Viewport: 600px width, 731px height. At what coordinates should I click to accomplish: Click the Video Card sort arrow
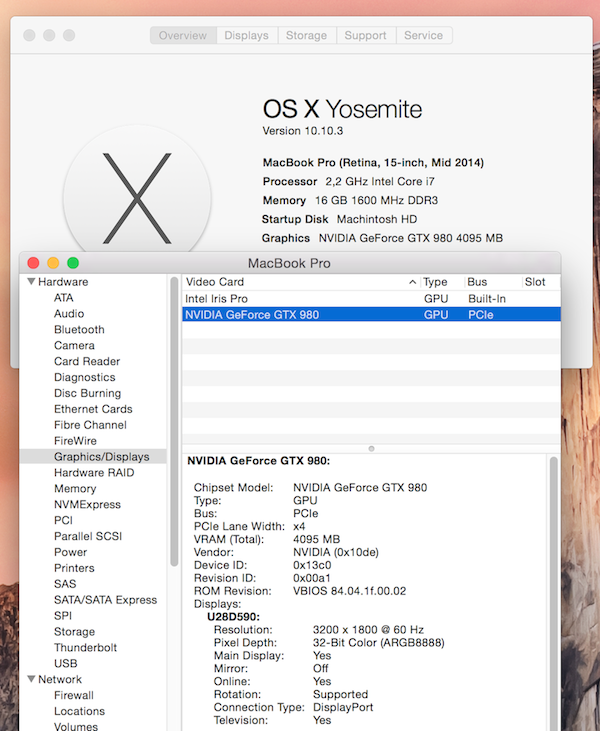tap(412, 282)
